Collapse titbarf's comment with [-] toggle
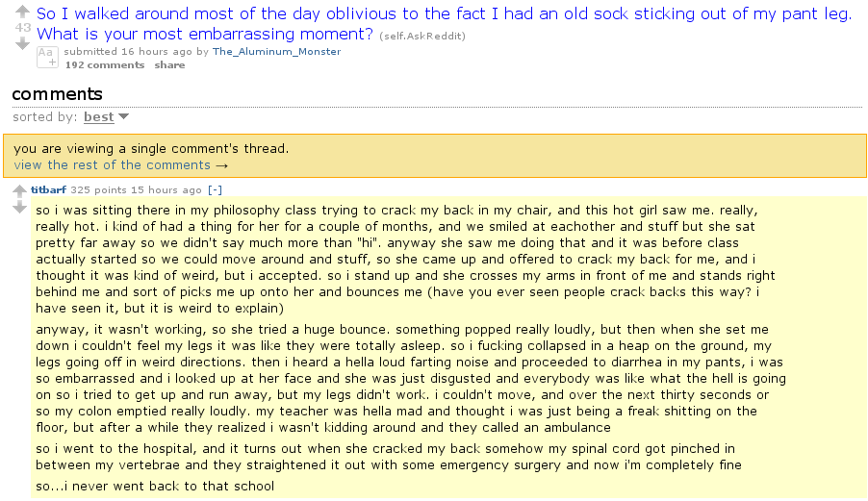Screen dimensions: 868x501 tap(215, 190)
